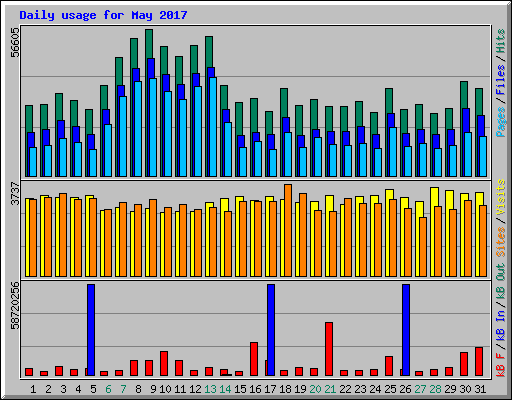Click the red kB F bar for day 31

[x=479, y=362]
